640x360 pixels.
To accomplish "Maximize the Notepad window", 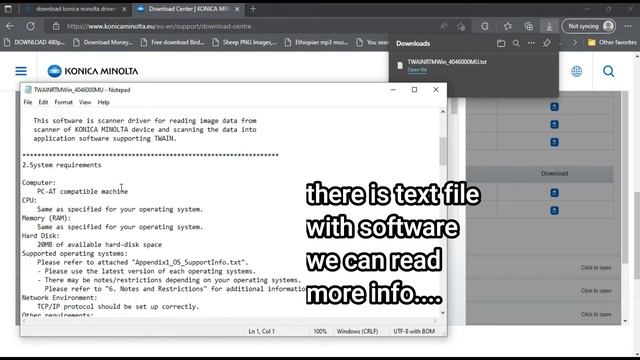I will [x=414, y=90].
